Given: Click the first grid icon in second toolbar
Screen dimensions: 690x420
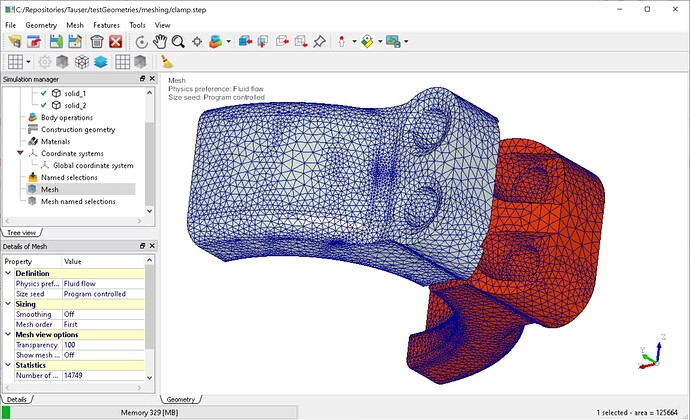Looking at the screenshot, I should pyautogui.click(x=15, y=62).
